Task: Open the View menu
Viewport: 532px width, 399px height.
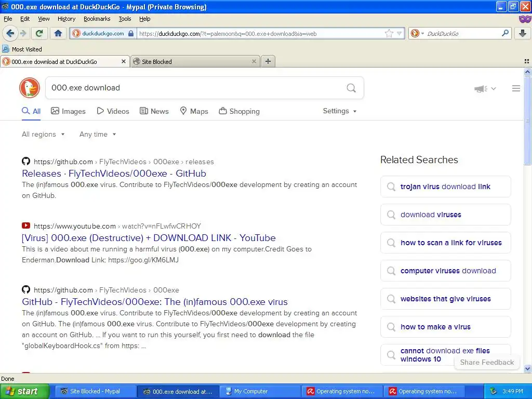Action: point(44,19)
